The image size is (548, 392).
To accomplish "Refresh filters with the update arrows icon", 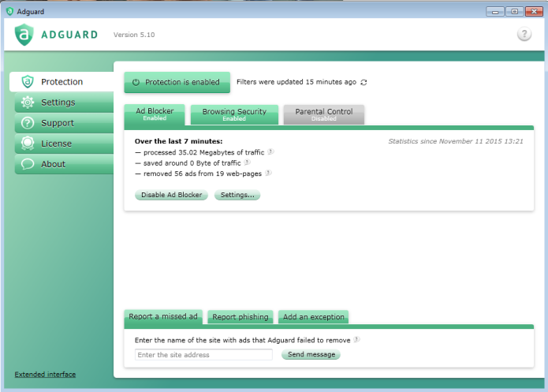I will 363,82.
